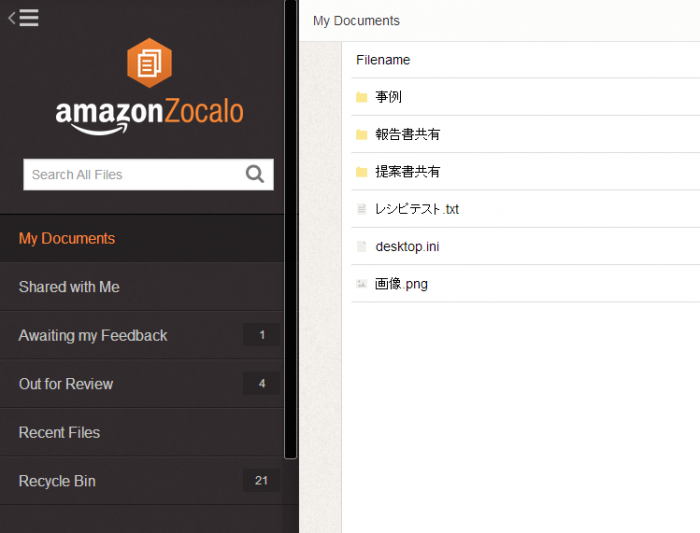700x533 pixels.
Task: Open the file 画像.png
Action: point(401,284)
